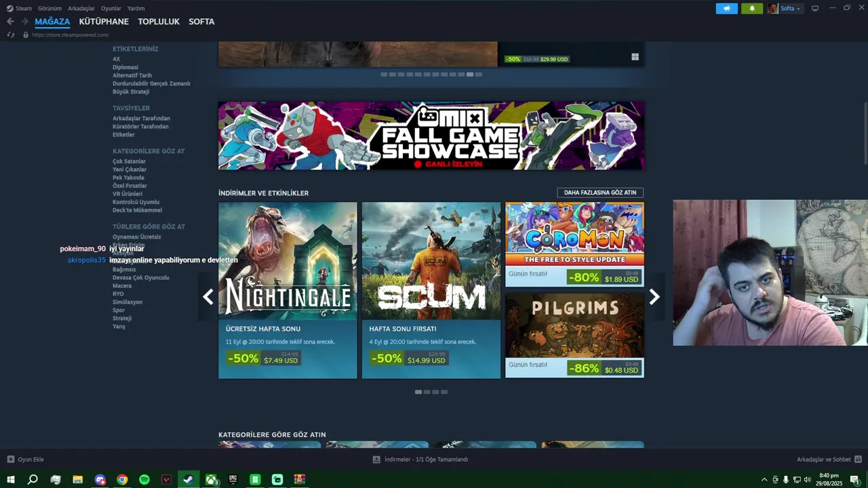
Task: Open the Nightingale free weekend card
Action: (288, 290)
